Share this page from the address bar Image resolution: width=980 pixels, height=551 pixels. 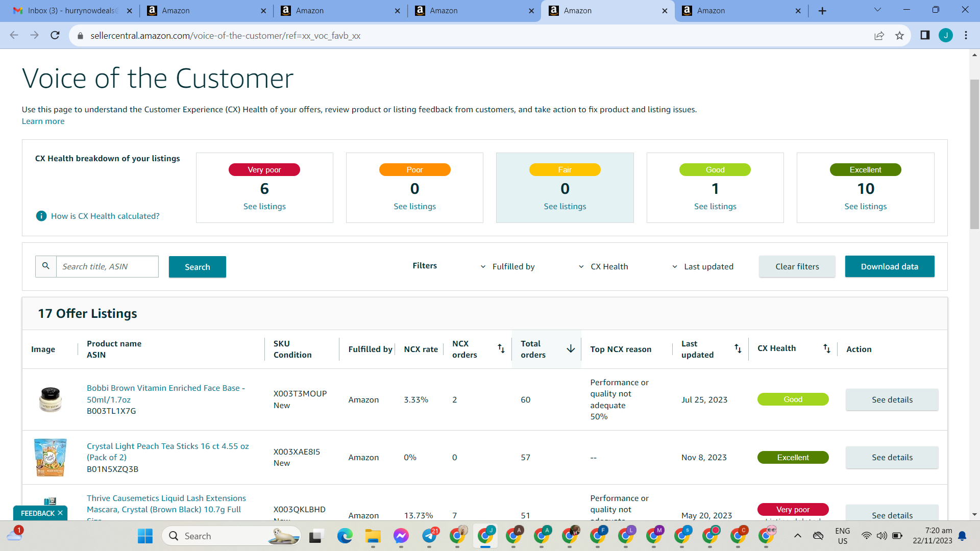[x=879, y=36]
